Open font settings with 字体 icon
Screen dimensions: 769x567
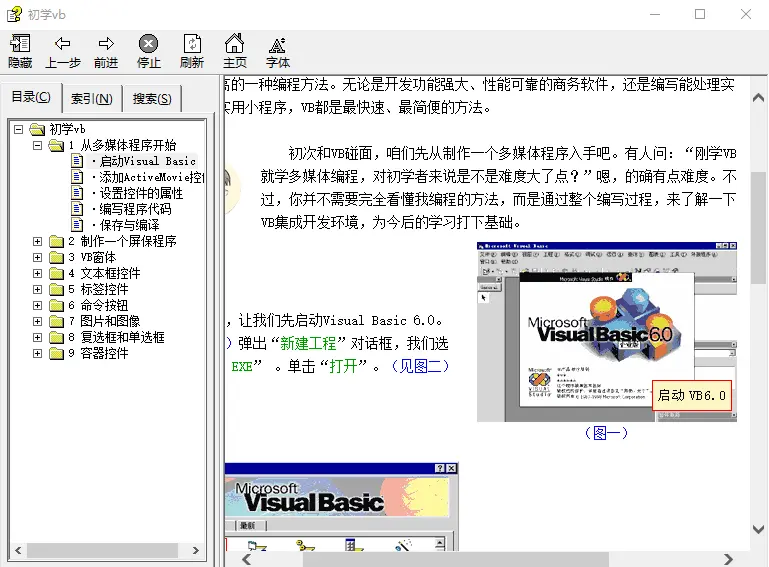coord(278,44)
